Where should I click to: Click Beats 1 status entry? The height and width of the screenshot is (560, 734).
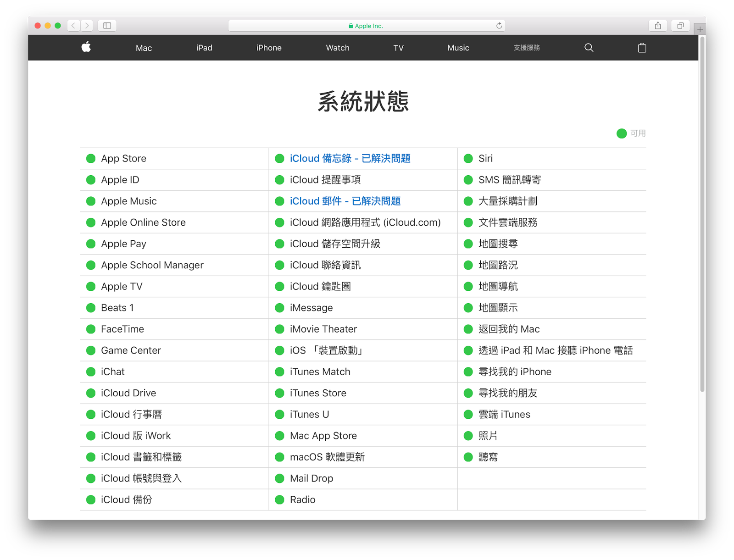[117, 308]
